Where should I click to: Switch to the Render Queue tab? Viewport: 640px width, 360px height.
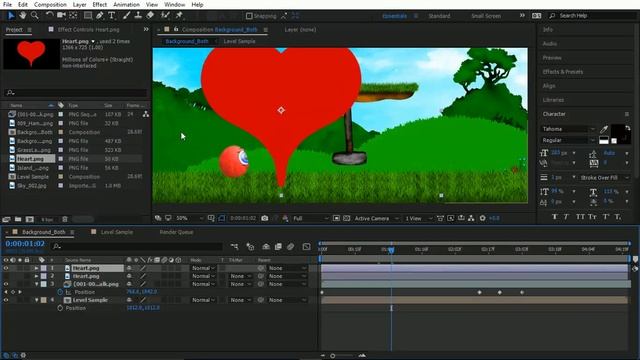coord(176,232)
